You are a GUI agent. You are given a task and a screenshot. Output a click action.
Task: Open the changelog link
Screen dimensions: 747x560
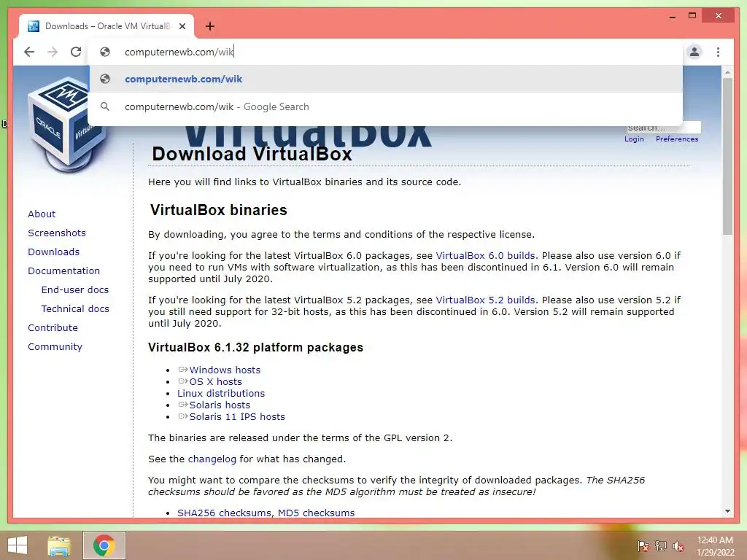[x=212, y=459]
